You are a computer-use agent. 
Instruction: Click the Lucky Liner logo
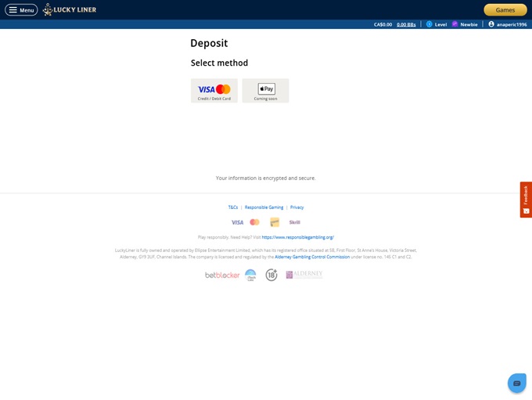pos(70,10)
